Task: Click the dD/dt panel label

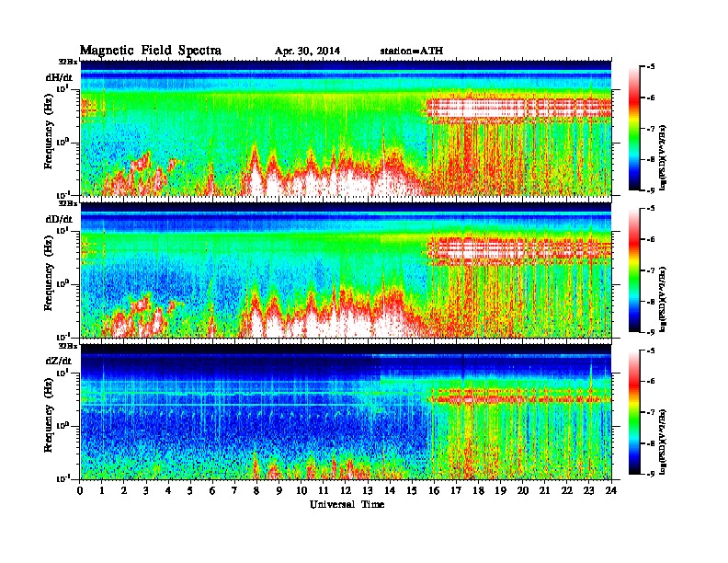Action: point(59,219)
